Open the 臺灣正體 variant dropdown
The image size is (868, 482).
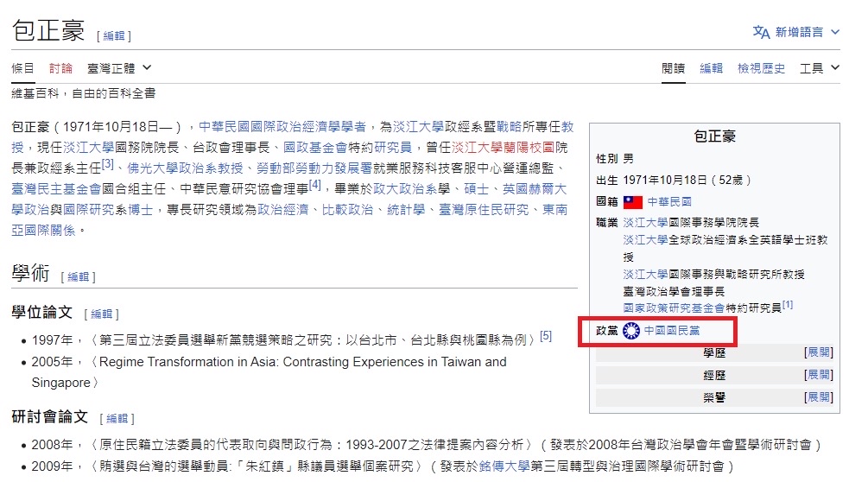click(119, 68)
